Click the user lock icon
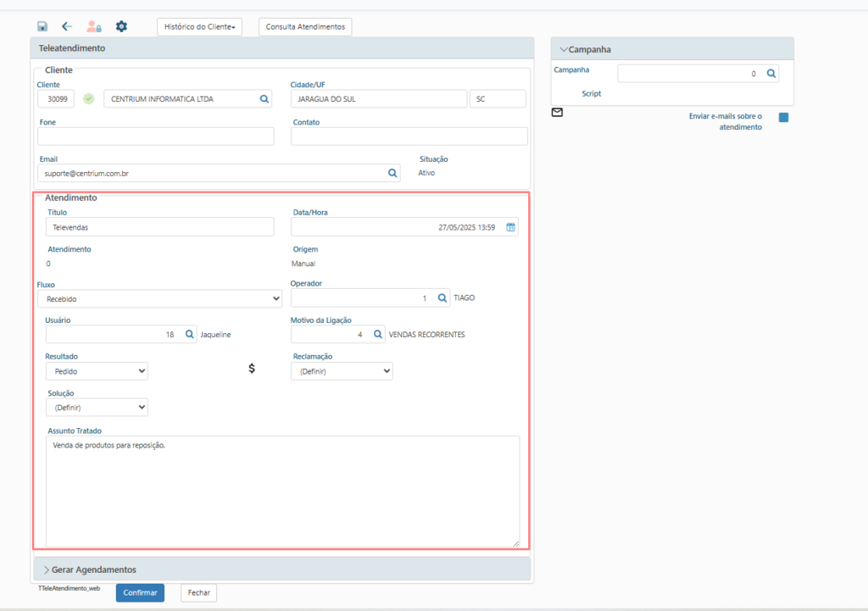This screenshot has height=611, width=868. coord(93,26)
